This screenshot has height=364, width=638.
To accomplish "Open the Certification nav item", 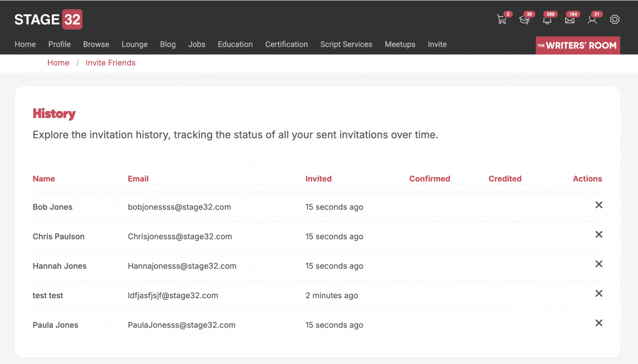I will [286, 44].
